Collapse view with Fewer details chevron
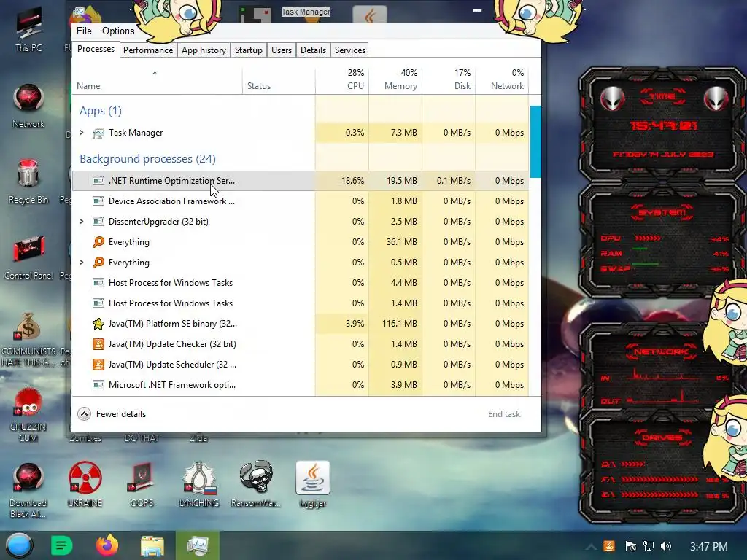The image size is (747, 560). coord(85,414)
